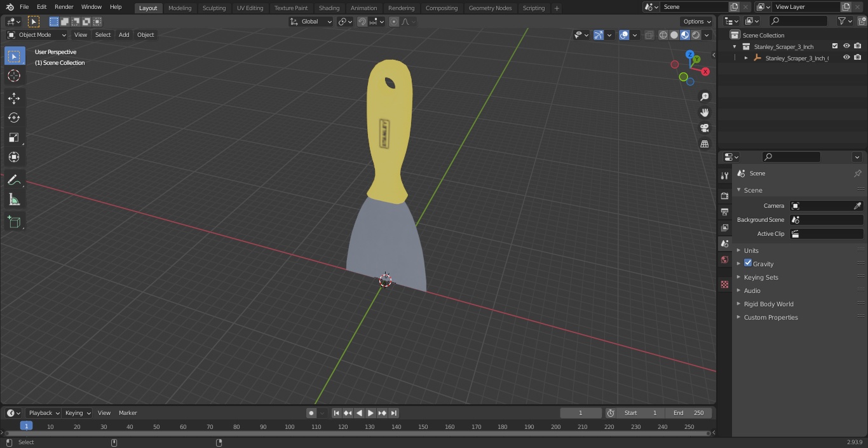Image resolution: width=868 pixels, height=448 pixels.
Task: Select the Cursor tool in the left toolbar
Action: 14,76
